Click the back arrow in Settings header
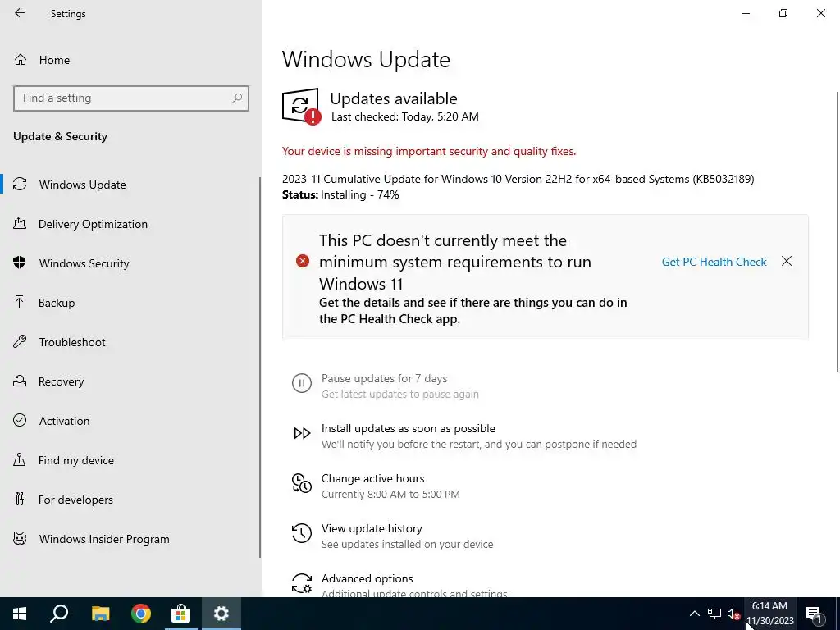The height and width of the screenshot is (630, 840). [x=20, y=13]
